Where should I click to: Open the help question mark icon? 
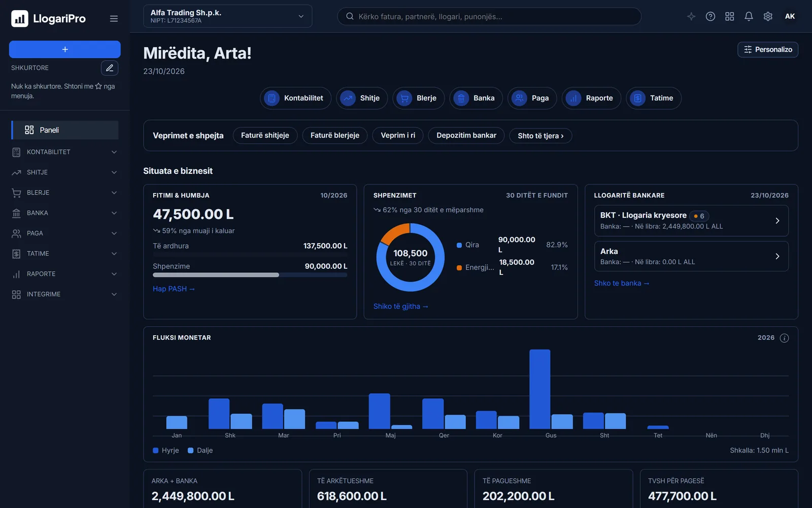[710, 16]
